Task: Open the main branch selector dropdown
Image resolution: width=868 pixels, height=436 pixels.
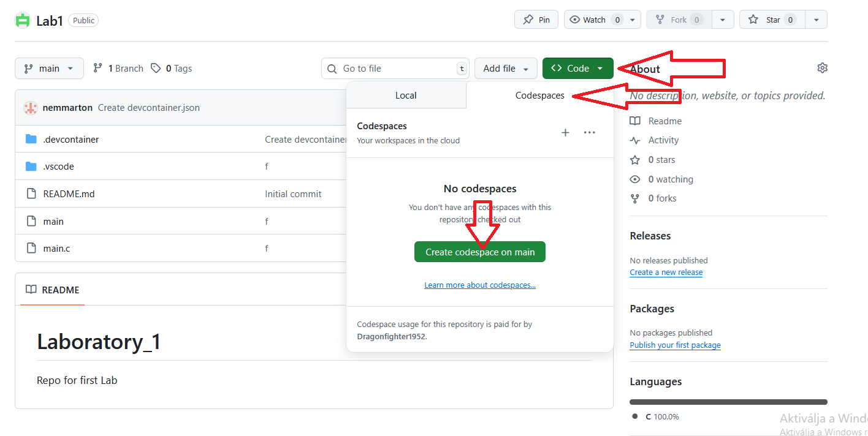Action: (48, 69)
